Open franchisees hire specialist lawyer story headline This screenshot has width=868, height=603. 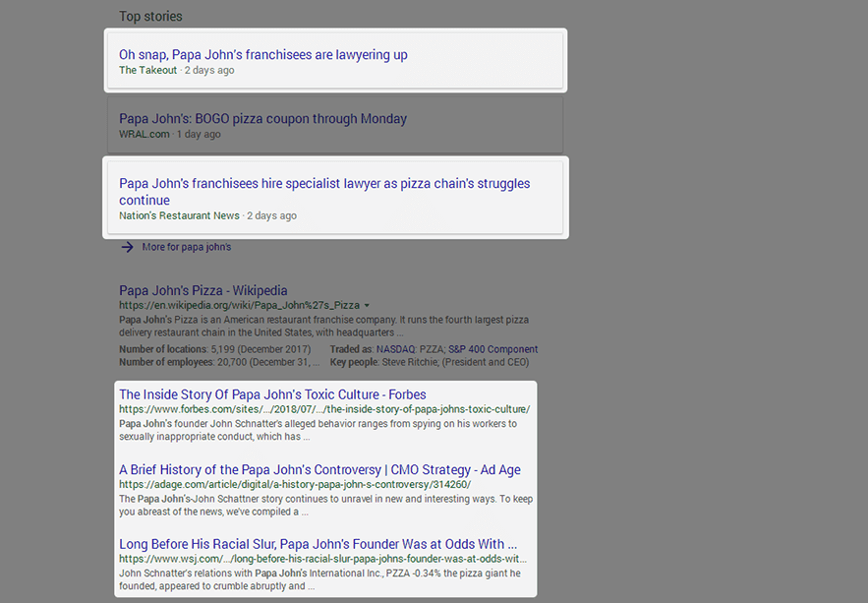324,192
